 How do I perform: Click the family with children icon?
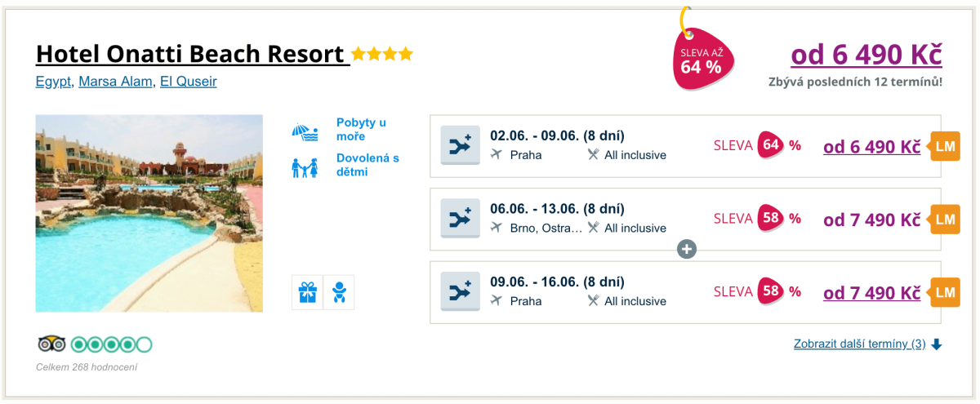click(x=305, y=166)
